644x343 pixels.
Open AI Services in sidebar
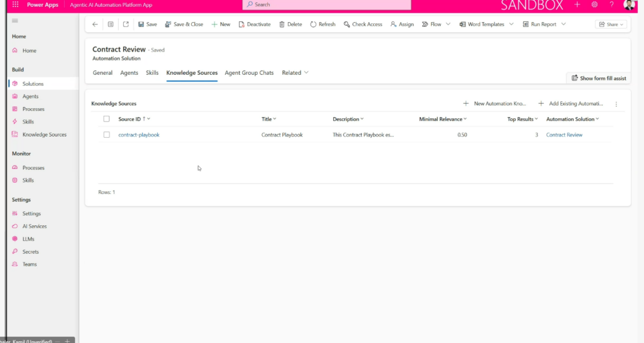tap(35, 227)
